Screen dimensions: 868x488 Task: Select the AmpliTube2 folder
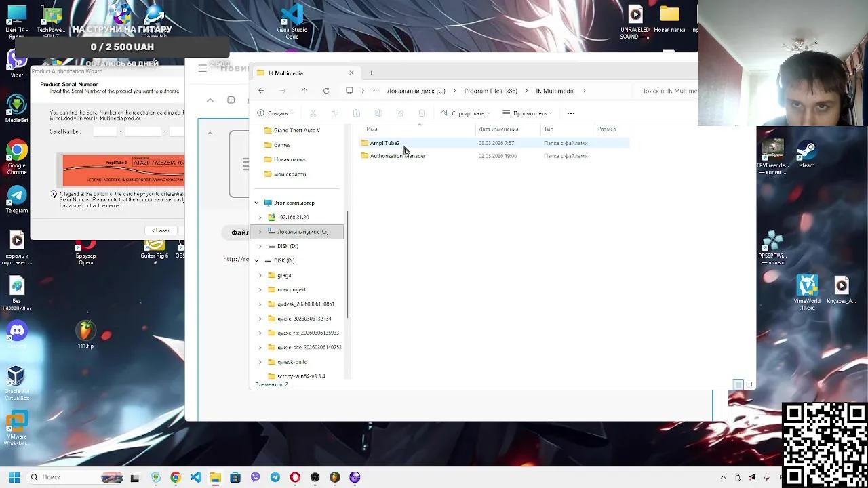[384, 143]
